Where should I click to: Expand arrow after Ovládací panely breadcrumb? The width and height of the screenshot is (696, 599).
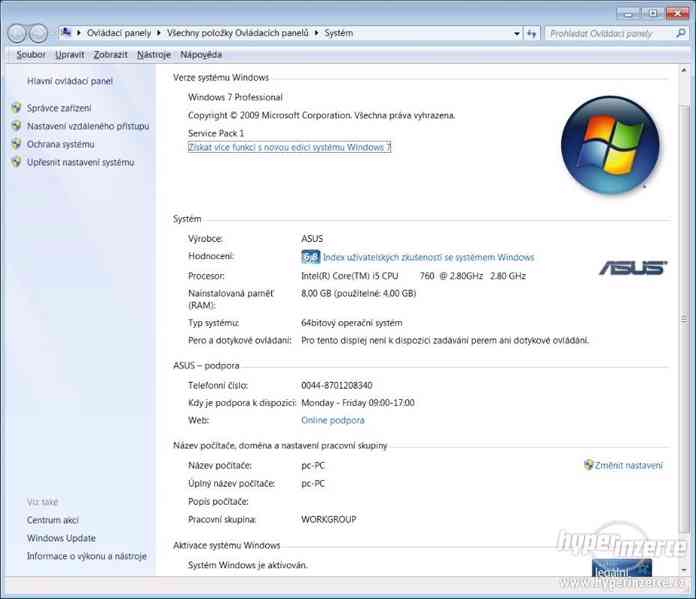pos(158,33)
